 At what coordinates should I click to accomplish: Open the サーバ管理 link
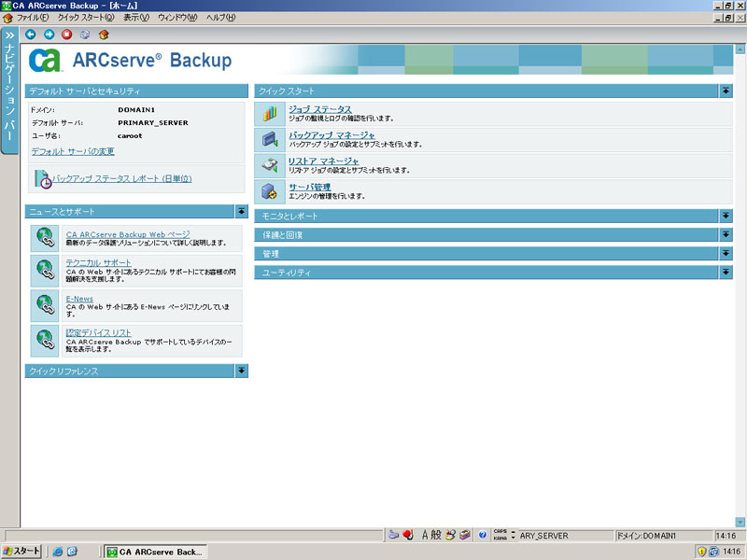(310, 187)
